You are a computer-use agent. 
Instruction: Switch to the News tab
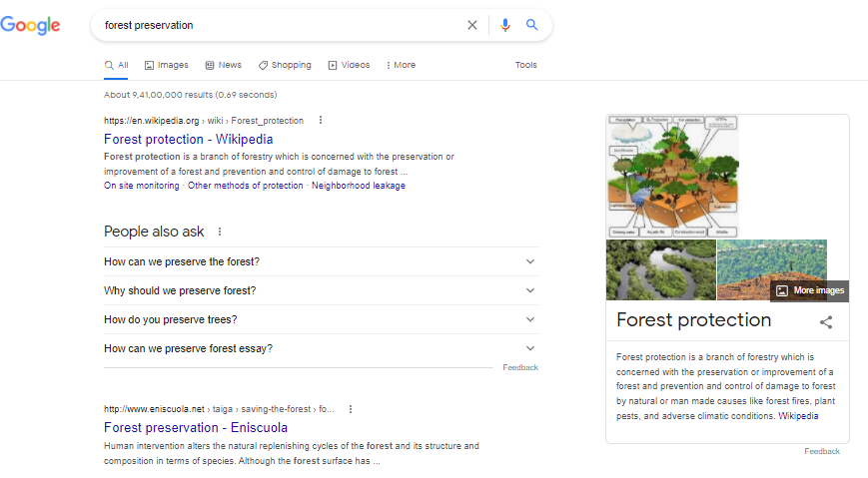pos(224,65)
